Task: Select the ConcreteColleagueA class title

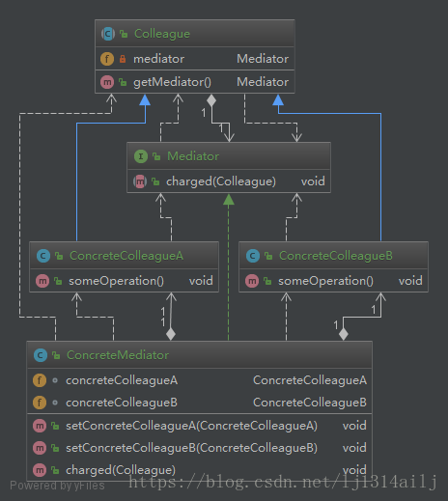Action: [x=126, y=256]
